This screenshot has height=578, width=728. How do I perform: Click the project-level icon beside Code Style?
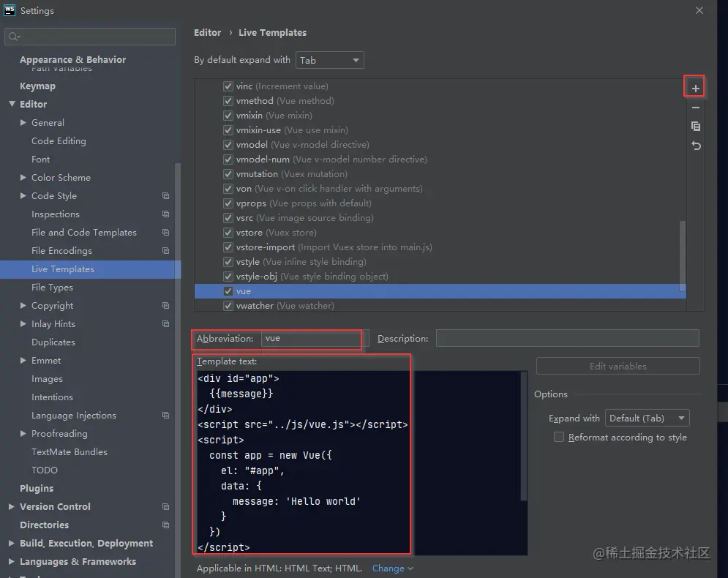(x=166, y=196)
